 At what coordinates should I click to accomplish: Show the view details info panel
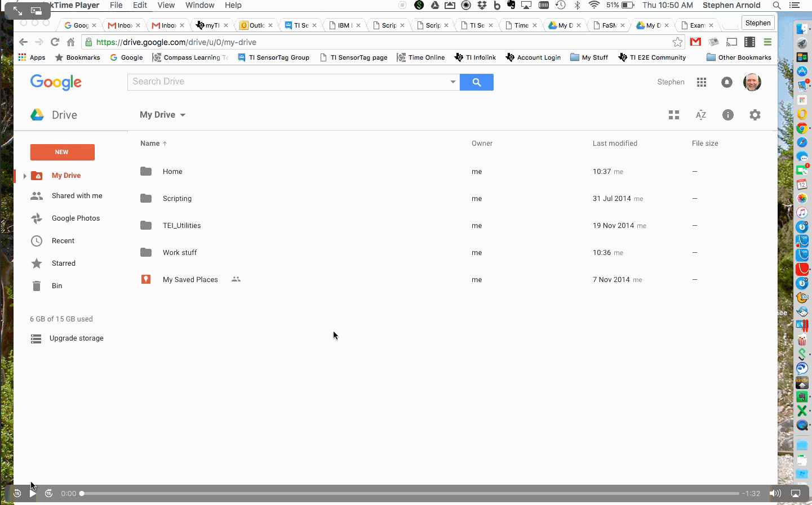click(x=727, y=115)
